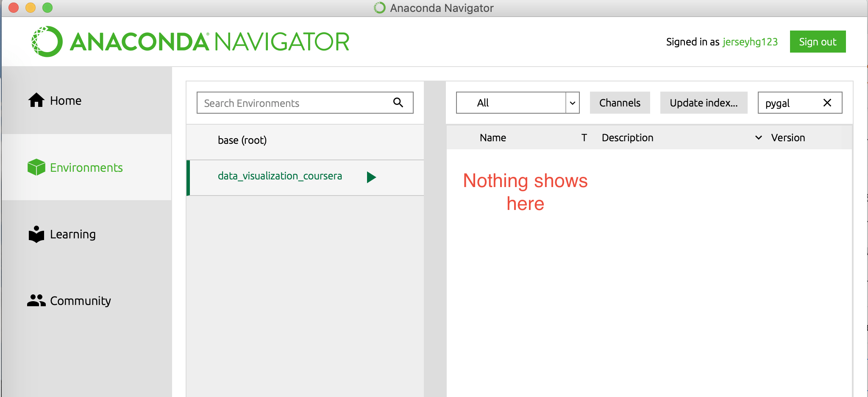Open the jerseyhg123 account link
The image size is (868, 397).
tap(750, 42)
